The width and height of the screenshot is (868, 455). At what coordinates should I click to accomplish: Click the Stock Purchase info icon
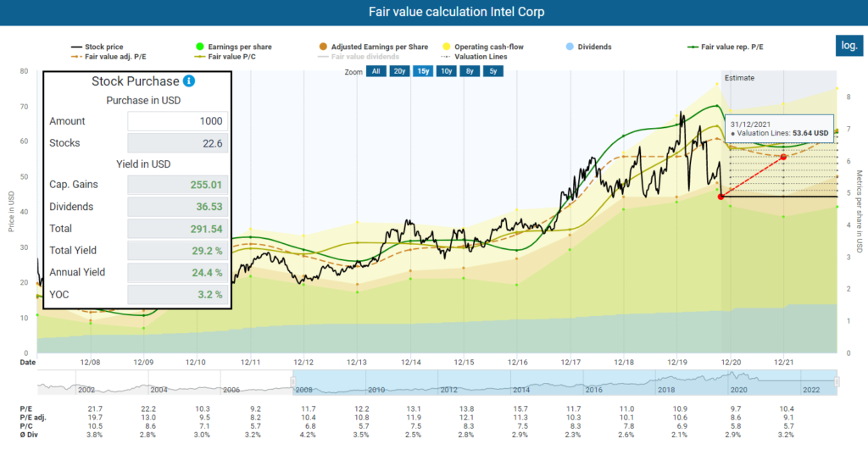click(189, 80)
